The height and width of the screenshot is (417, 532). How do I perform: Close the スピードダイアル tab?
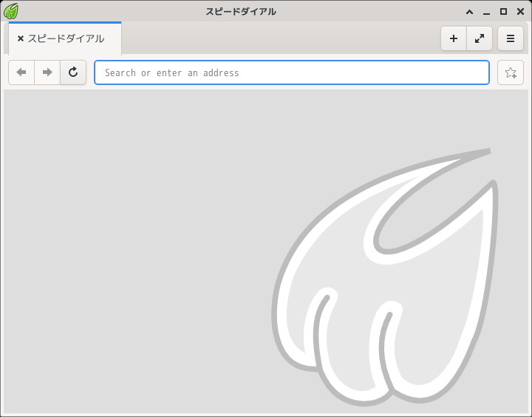click(x=21, y=38)
